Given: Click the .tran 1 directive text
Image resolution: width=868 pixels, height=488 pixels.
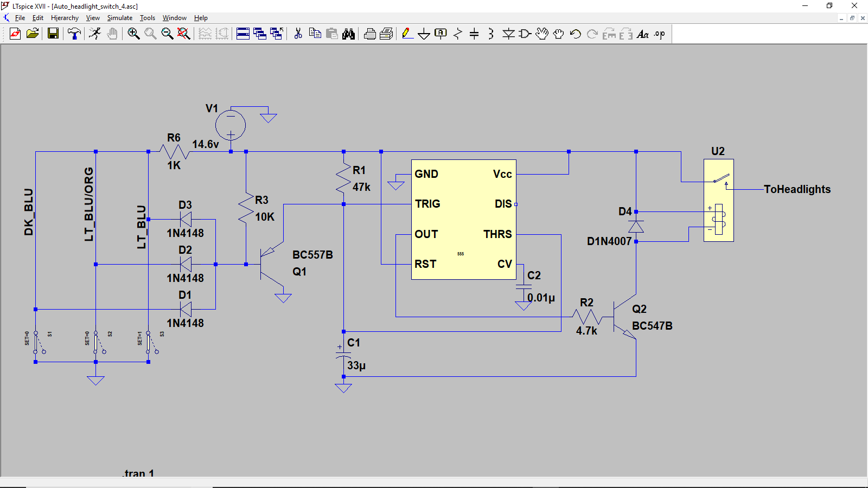Looking at the screenshot, I should tap(138, 473).
